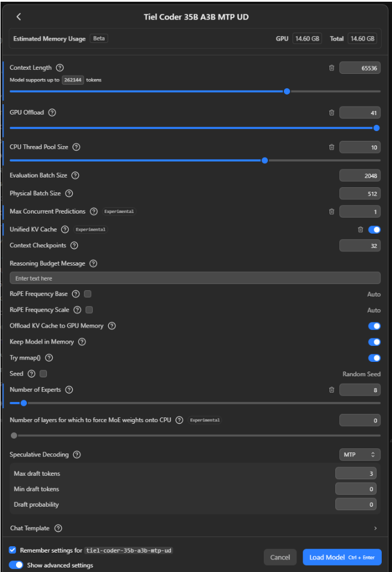392x572 pixels.
Task: Open help icon next to RoPE Frequency Scale
Action: tap(77, 310)
